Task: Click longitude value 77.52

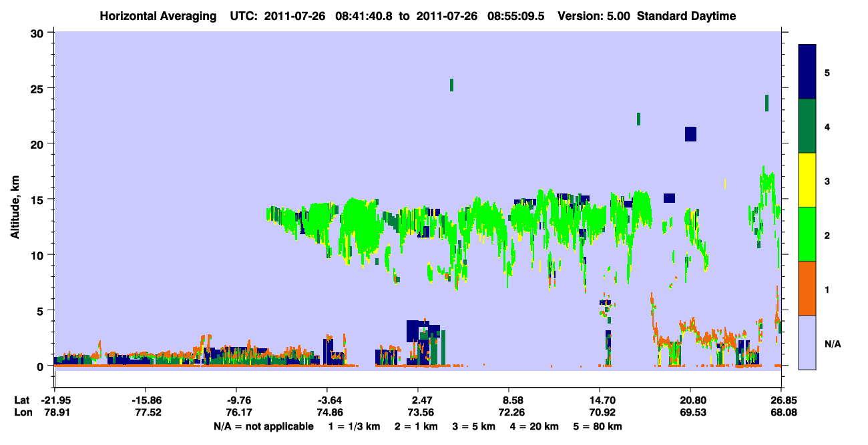Action: click(x=148, y=412)
